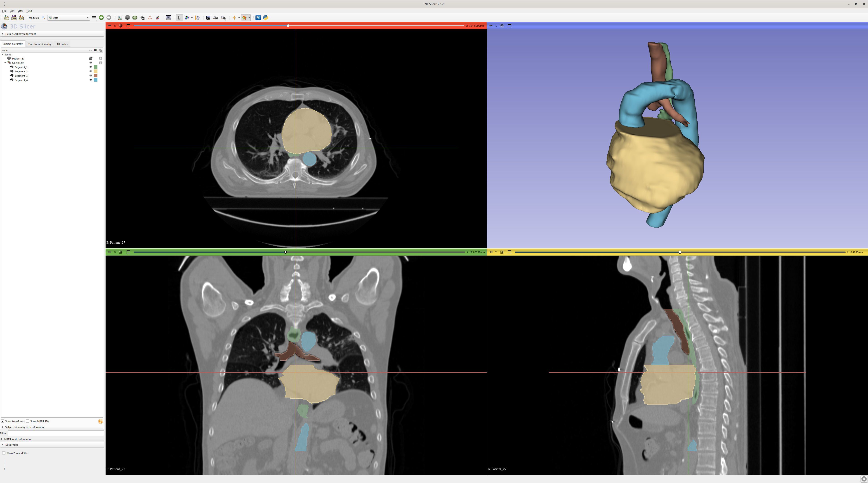Screen dimensions: 868x483
Task: Expand the Help & Acknowledgement section
Action: point(20,34)
